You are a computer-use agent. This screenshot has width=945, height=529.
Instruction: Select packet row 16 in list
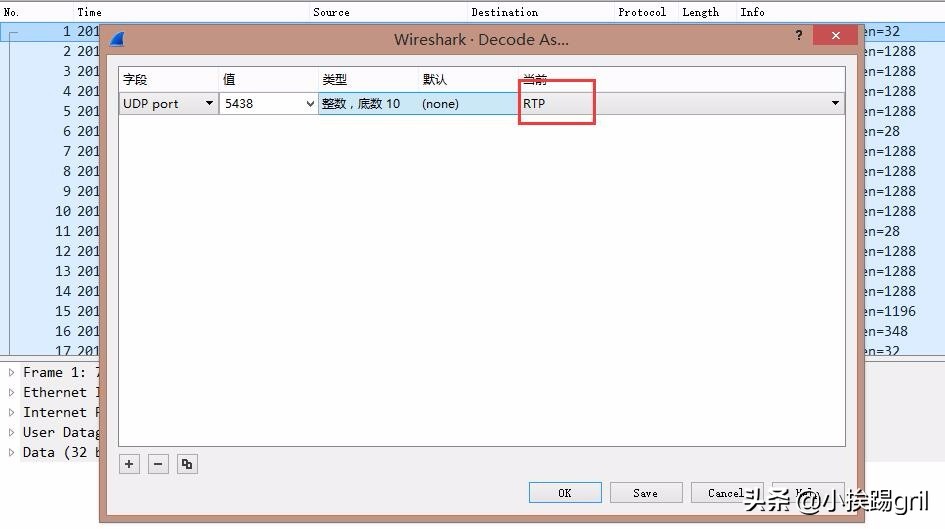(x=50, y=331)
